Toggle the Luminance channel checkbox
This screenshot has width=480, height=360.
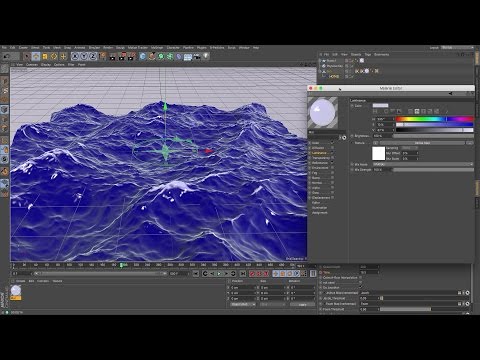332,153
